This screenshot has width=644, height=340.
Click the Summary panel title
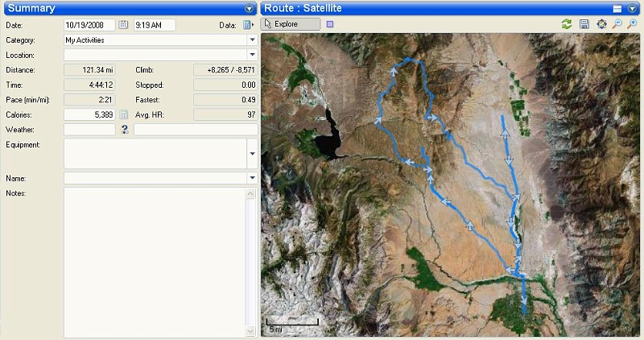(31, 8)
